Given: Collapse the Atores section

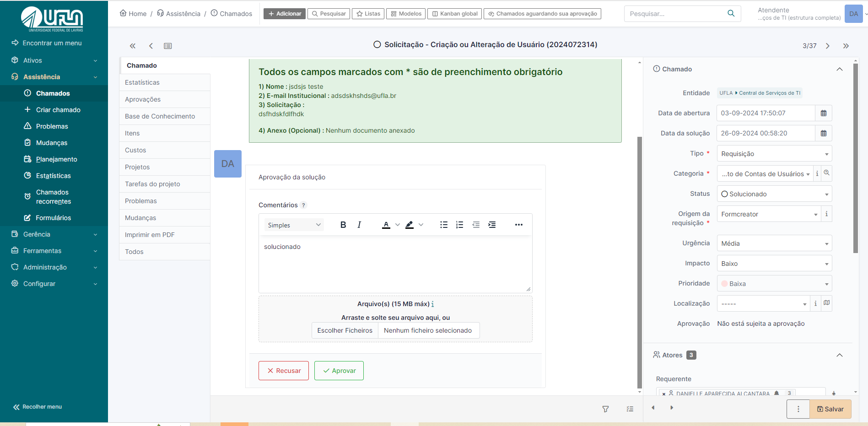Looking at the screenshot, I should tap(839, 355).
